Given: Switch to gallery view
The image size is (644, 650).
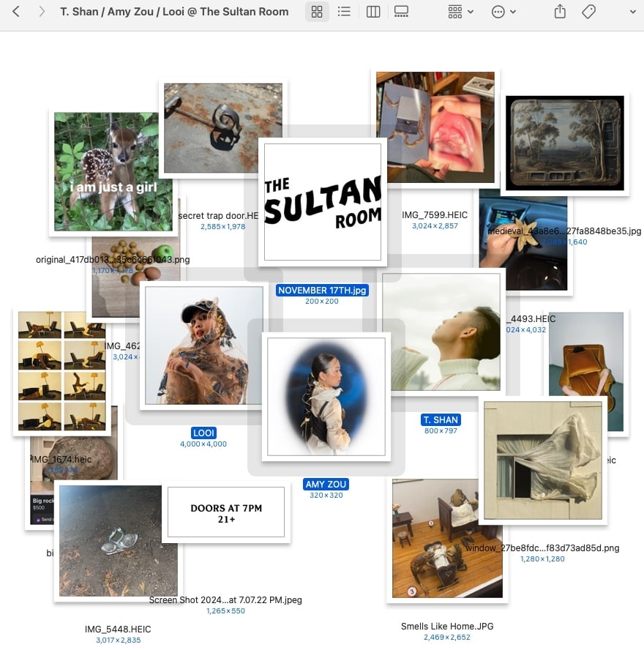Looking at the screenshot, I should (401, 12).
